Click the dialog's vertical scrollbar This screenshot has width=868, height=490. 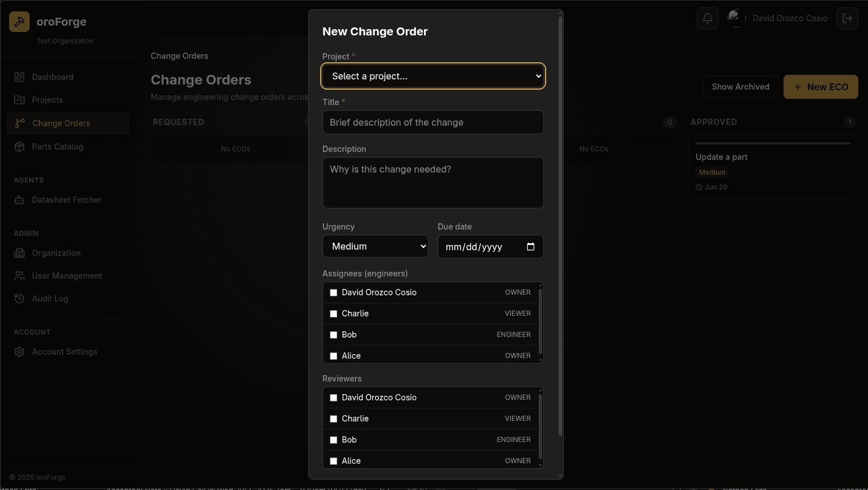click(x=560, y=226)
